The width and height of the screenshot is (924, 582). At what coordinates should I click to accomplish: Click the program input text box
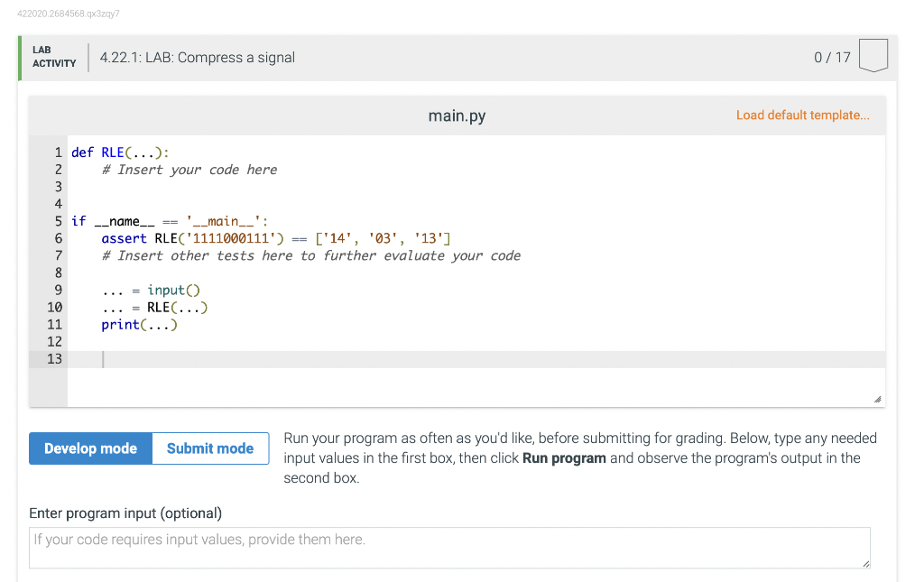click(x=448, y=547)
